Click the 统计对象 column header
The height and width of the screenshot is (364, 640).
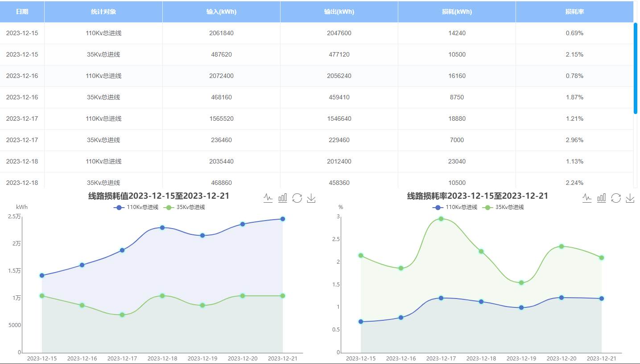[103, 12]
